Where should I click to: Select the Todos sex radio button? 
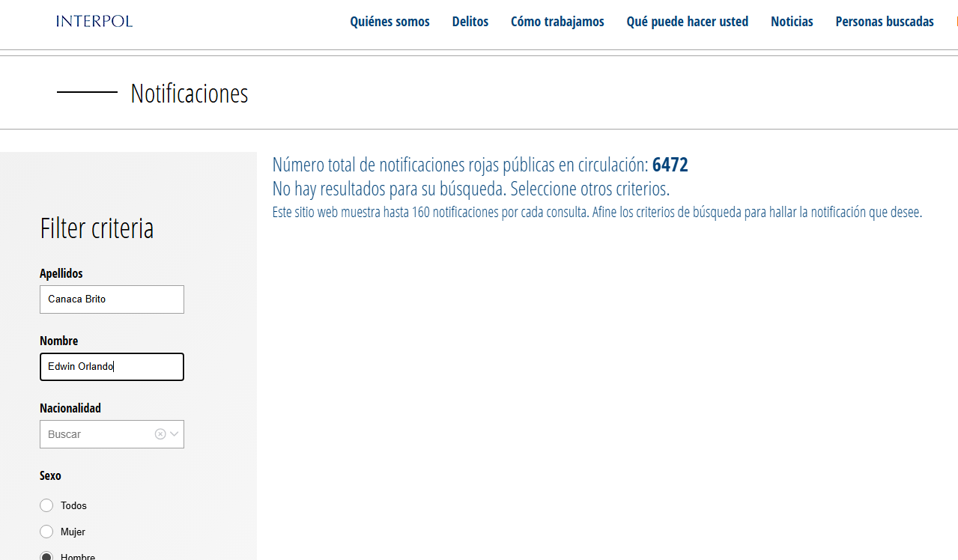(46, 505)
